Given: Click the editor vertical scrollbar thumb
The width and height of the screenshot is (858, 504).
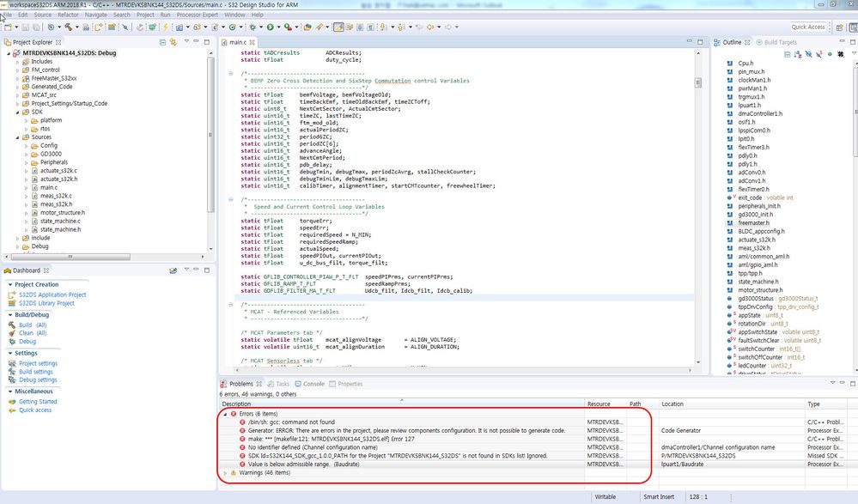Looking at the screenshot, I should [x=697, y=82].
